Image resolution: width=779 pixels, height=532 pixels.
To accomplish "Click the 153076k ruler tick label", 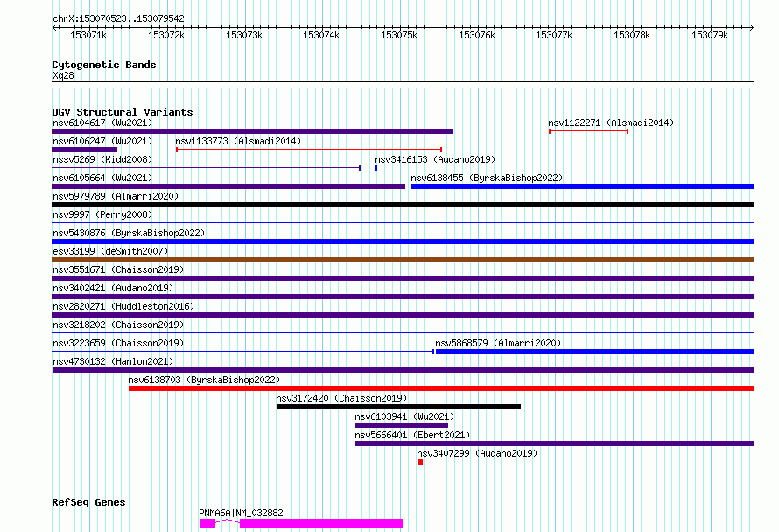I will click(477, 35).
